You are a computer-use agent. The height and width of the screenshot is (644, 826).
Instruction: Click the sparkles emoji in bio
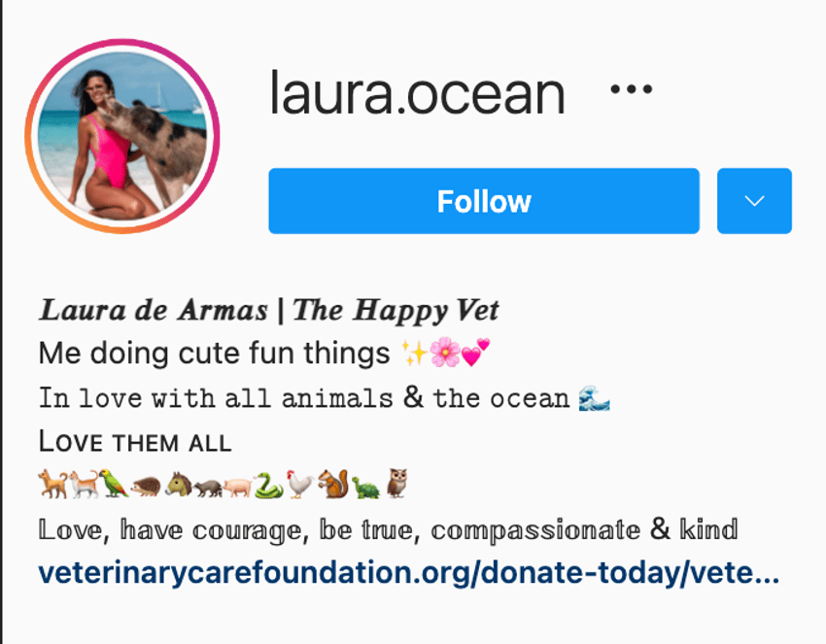tap(415, 353)
